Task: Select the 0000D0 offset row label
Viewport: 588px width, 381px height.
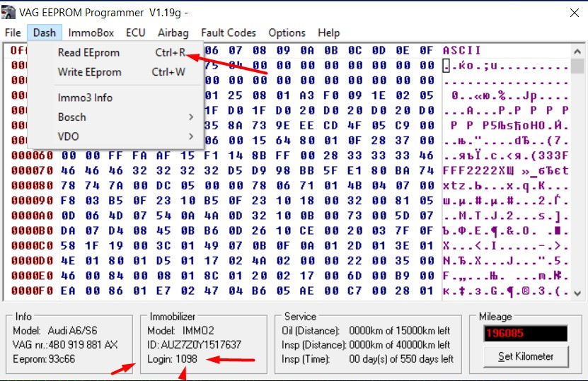Action: pyautogui.click(x=33, y=261)
